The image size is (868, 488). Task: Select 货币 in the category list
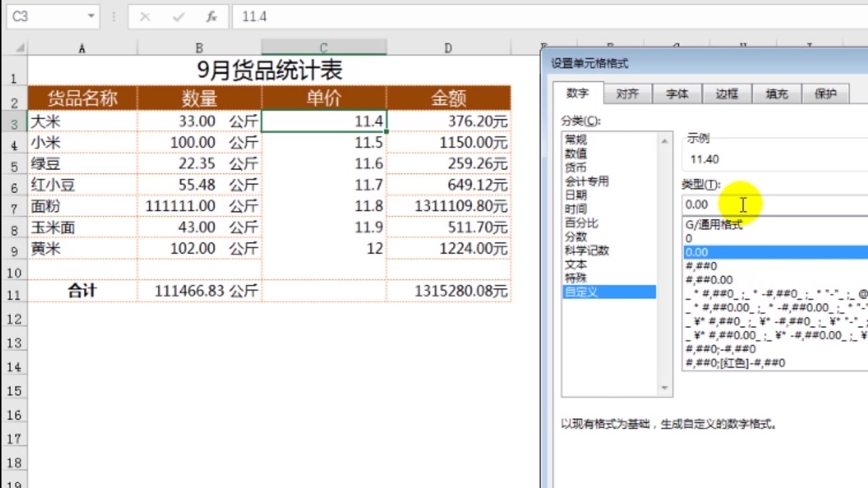pos(575,167)
